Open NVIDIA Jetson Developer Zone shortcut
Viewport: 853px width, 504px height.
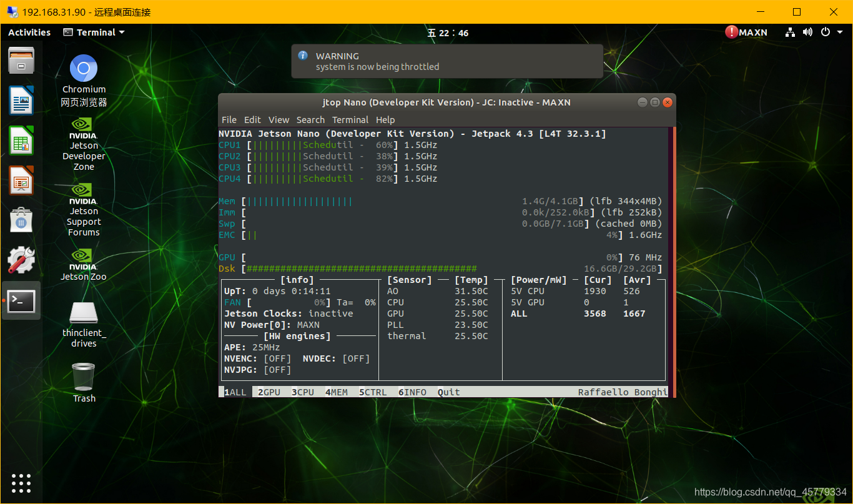84,144
